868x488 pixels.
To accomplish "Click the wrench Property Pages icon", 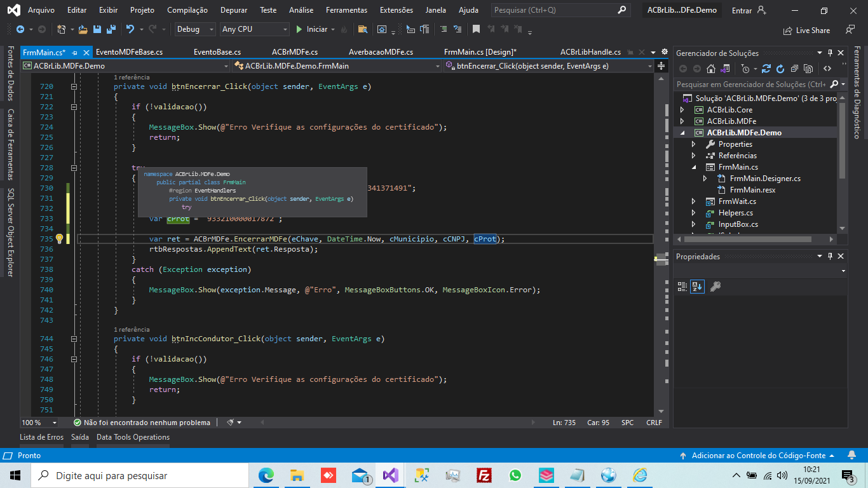I will click(715, 287).
